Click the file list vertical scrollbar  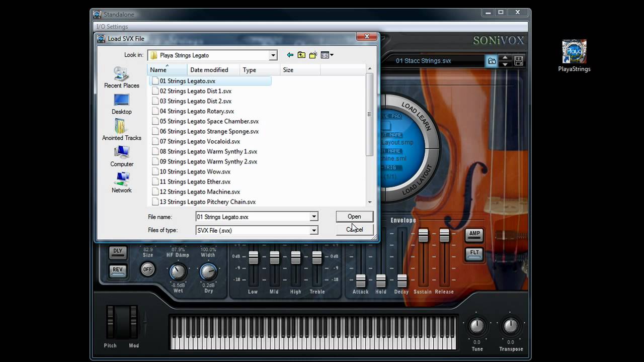370,114
